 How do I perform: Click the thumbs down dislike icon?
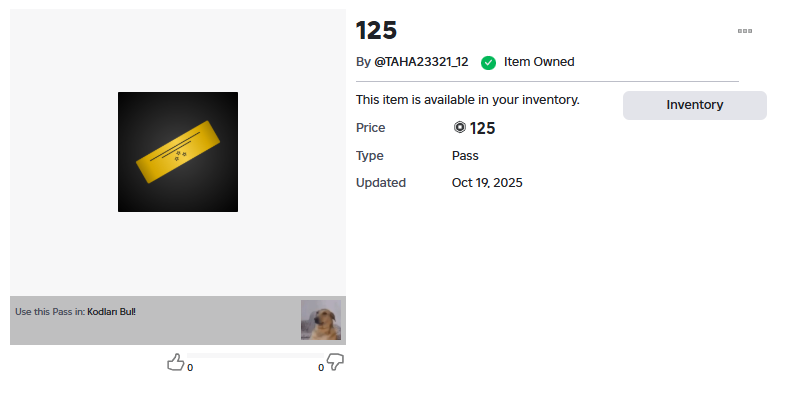pos(335,362)
